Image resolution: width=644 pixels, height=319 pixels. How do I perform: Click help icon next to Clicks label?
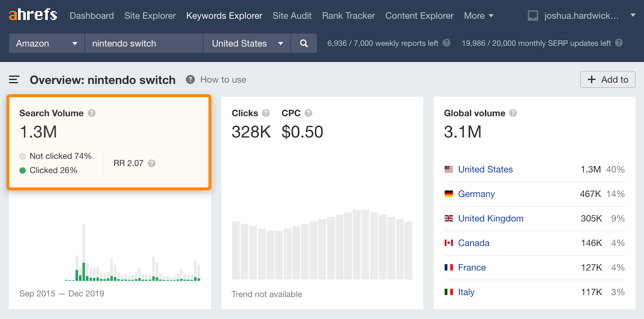(266, 113)
